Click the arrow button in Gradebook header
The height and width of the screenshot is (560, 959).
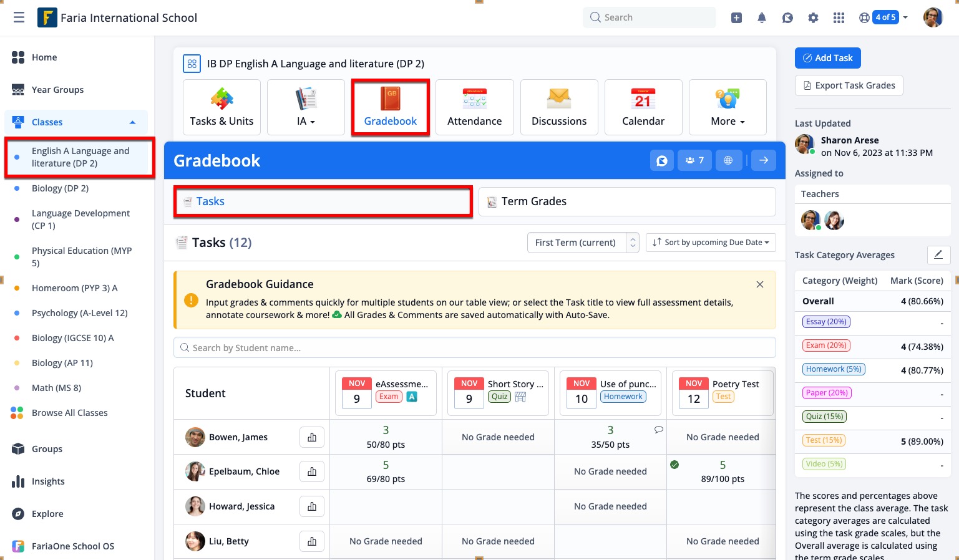pyautogui.click(x=764, y=161)
